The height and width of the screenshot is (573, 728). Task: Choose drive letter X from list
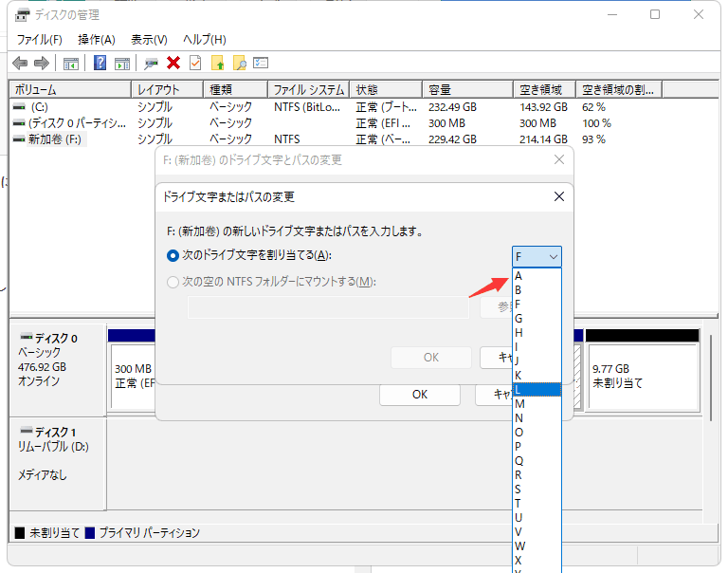click(537, 561)
